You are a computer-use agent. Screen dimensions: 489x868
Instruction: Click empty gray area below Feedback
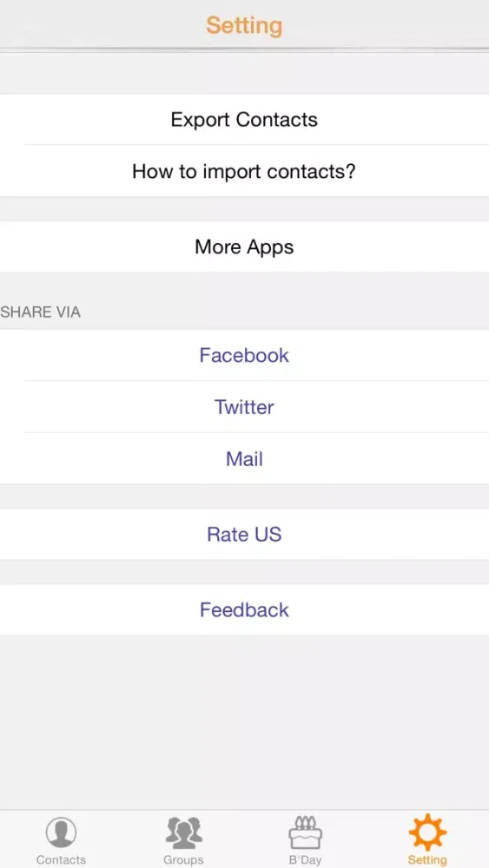pyautogui.click(x=244, y=722)
